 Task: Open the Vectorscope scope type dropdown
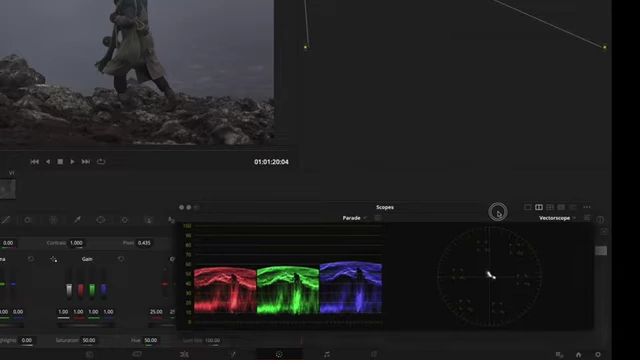click(557, 218)
